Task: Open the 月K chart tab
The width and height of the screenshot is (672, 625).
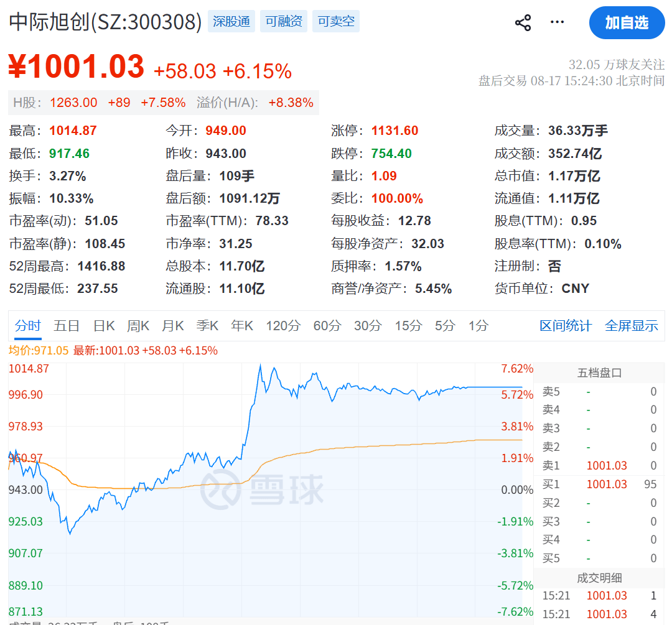Action: (173, 326)
